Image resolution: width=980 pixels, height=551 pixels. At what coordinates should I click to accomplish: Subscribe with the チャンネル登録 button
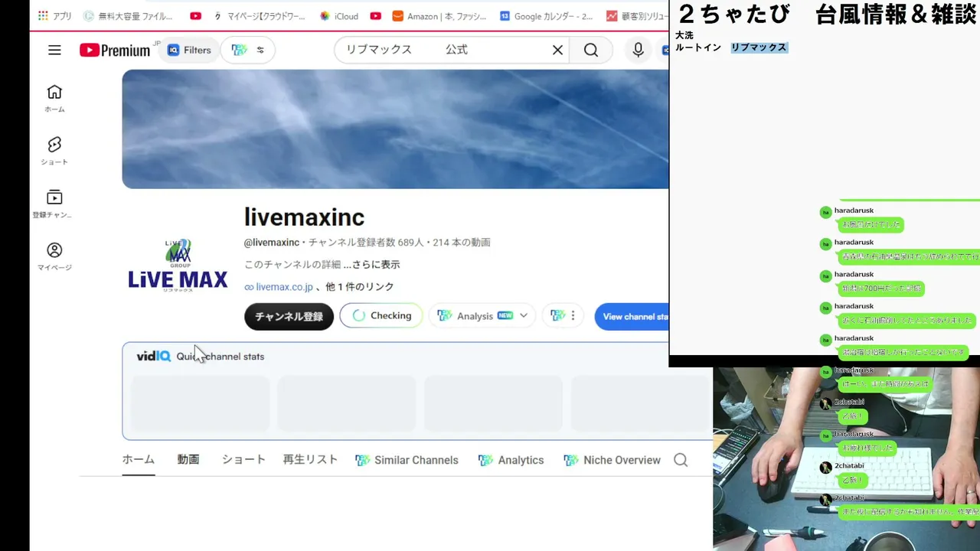pos(289,316)
